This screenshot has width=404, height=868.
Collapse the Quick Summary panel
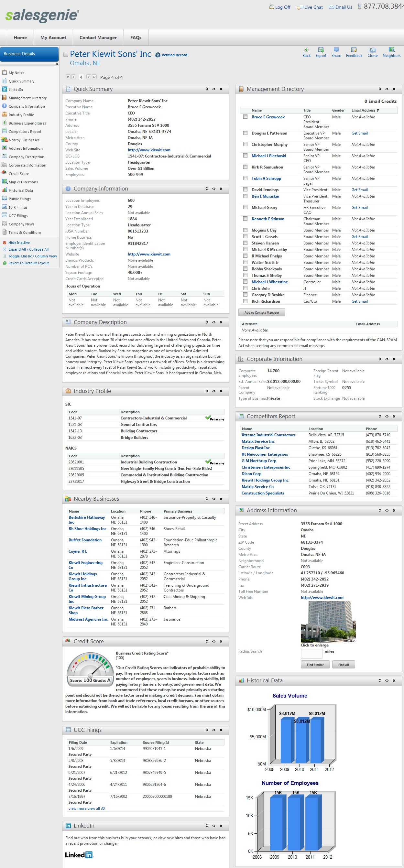click(207, 89)
